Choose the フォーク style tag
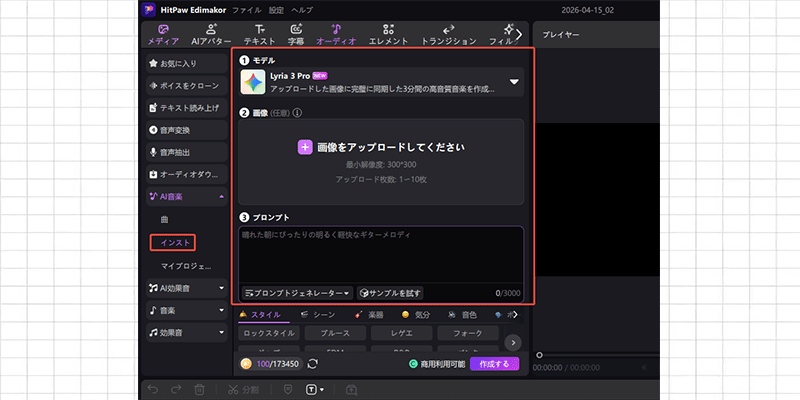 click(468, 333)
